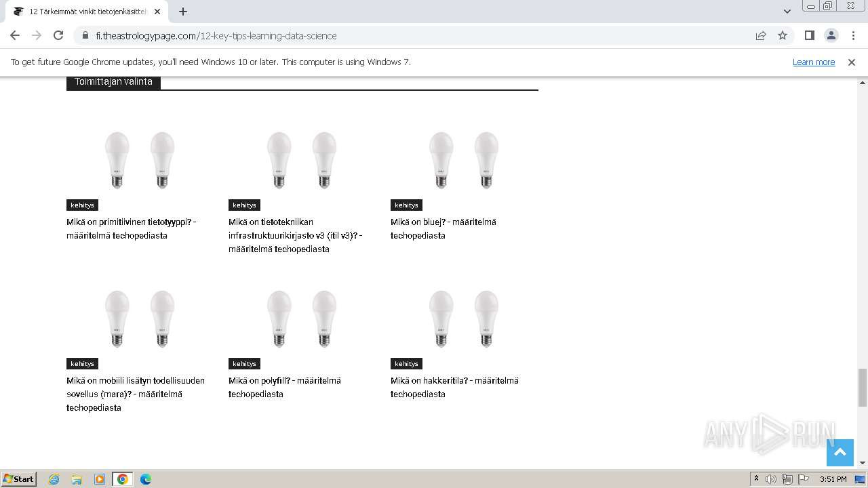Open the bluej article thumbnail
The image size is (868, 488).
(x=464, y=160)
